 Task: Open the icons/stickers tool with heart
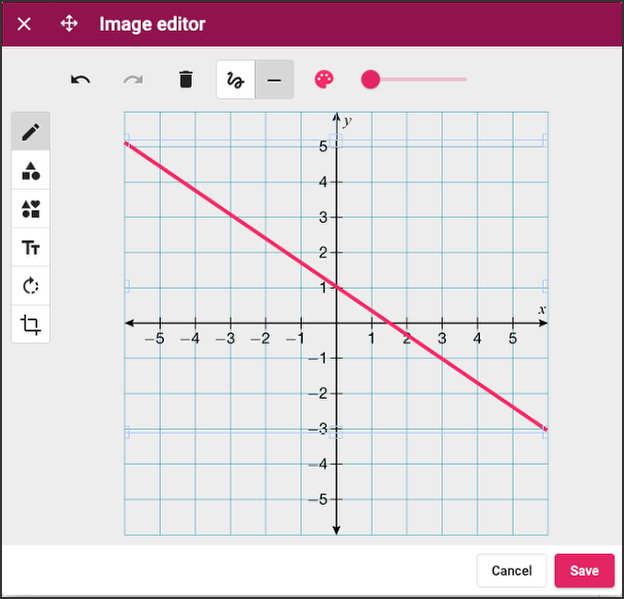pos(31,209)
